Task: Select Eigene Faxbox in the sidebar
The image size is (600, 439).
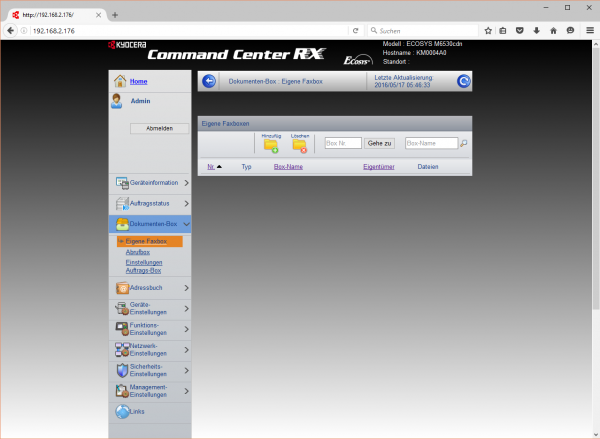Action: (x=146, y=242)
